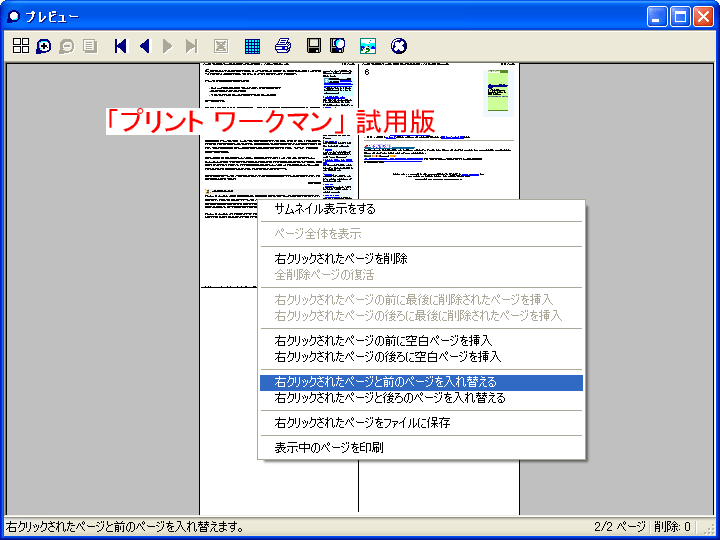Select ページ全体を表示 menu entry
Image resolution: width=720 pixels, height=540 pixels.
tap(422, 234)
